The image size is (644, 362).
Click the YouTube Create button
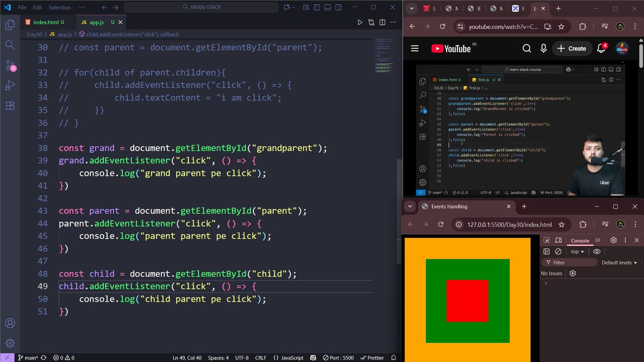[x=572, y=48]
